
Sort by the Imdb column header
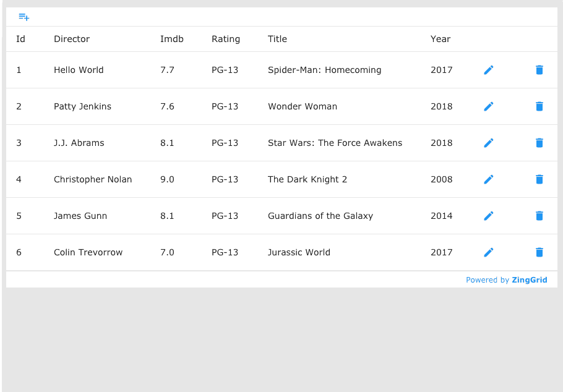pos(171,39)
